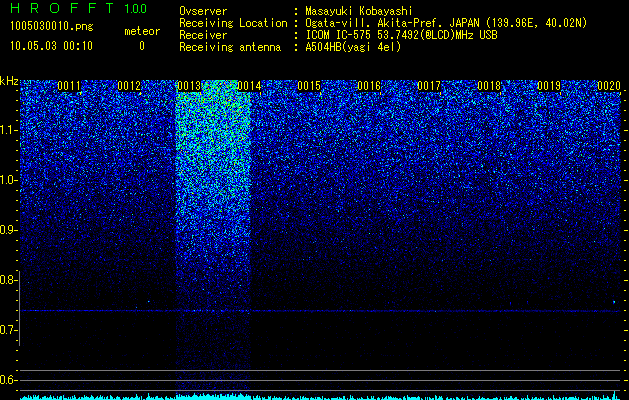Click the horizontal carrier line near 0.74 kHz

point(321,311)
